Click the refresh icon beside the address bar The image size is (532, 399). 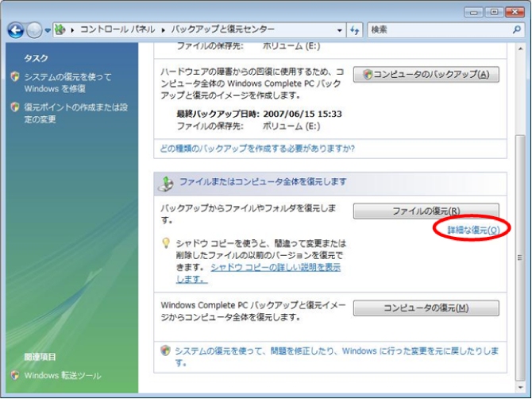click(x=355, y=29)
